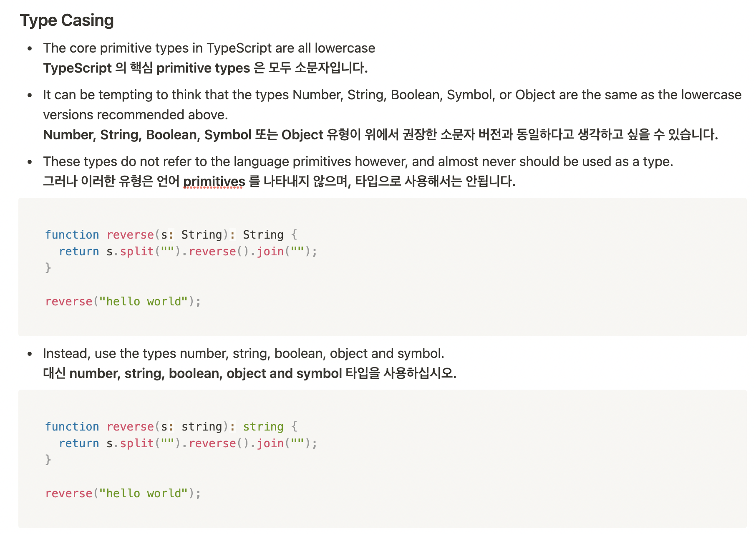Viewport: 756px width, 534px height.
Task: Click the bold line starting 'Number, String, Boolean, Symbol 또는 Object'
Action: (x=381, y=135)
